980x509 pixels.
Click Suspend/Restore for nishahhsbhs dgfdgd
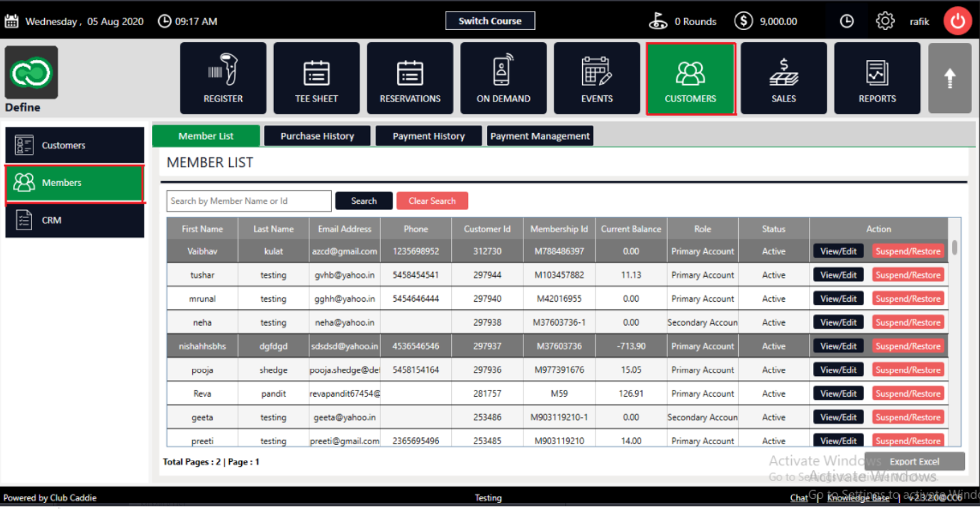click(x=908, y=346)
